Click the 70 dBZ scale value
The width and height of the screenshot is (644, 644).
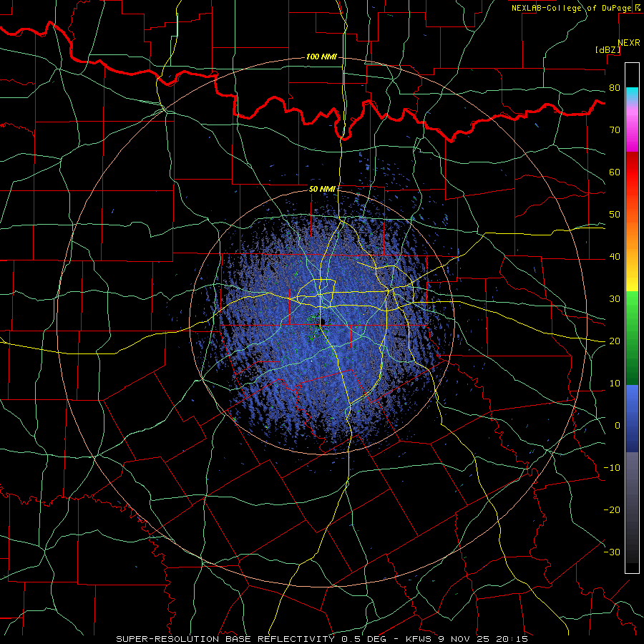tap(615, 130)
